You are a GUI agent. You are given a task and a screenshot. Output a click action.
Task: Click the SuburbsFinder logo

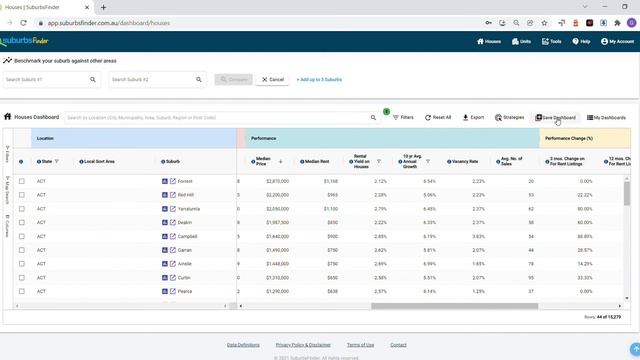[x=24, y=41]
